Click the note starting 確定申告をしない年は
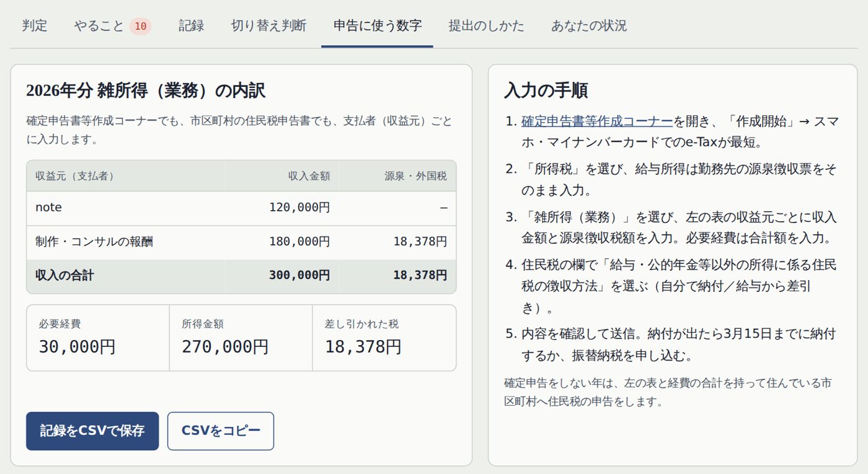Screen dimensions: 868x474 pyautogui.click(x=668, y=392)
